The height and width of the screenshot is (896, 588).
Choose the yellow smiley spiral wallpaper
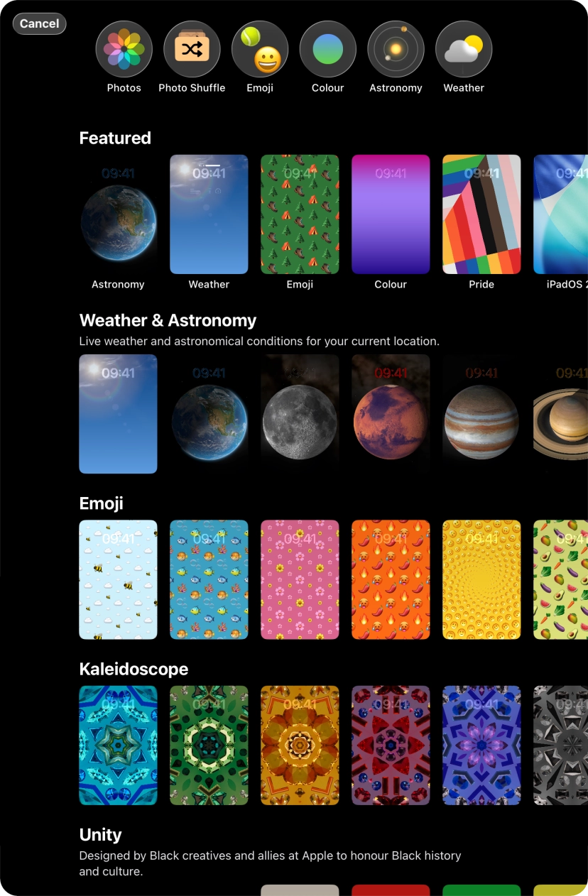pos(481,580)
